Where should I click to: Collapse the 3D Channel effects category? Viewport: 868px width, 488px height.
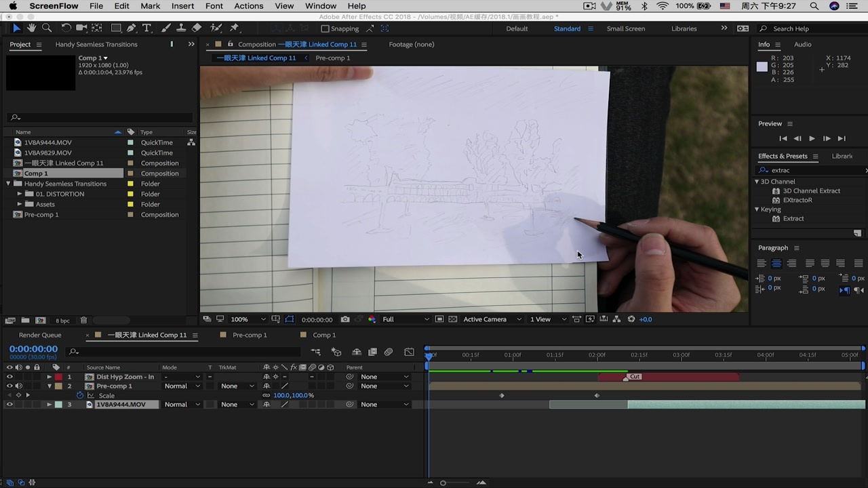757,182
